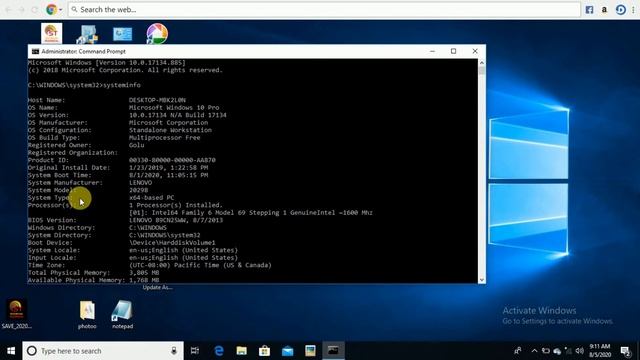Click the Command Prompt scrollbar up arrow
The height and width of the screenshot is (360, 640).
point(482,63)
